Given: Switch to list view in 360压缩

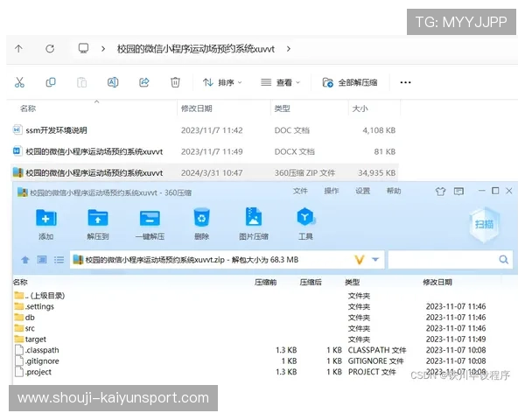Looking at the screenshot, I should 59,260.
